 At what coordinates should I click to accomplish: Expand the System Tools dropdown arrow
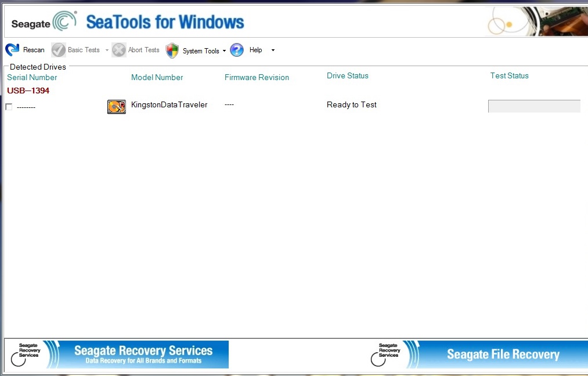[x=224, y=50]
